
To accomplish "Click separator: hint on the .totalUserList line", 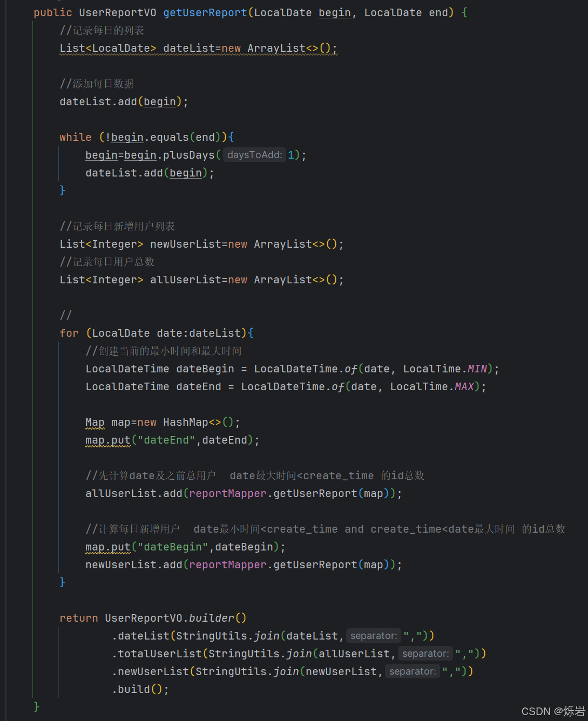I will (x=425, y=654).
